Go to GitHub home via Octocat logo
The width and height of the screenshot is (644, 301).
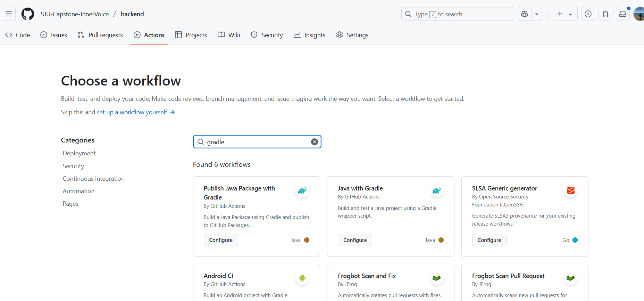28,14
